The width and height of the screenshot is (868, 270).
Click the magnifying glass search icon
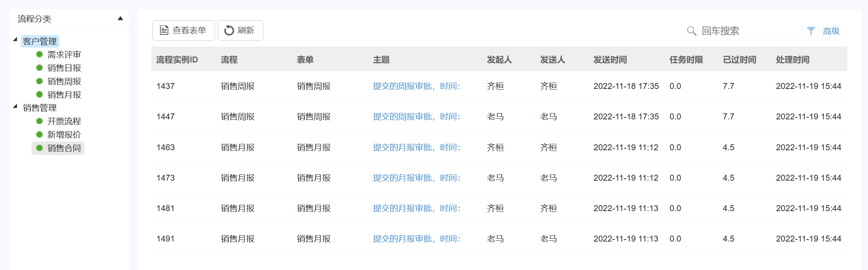[x=691, y=31]
